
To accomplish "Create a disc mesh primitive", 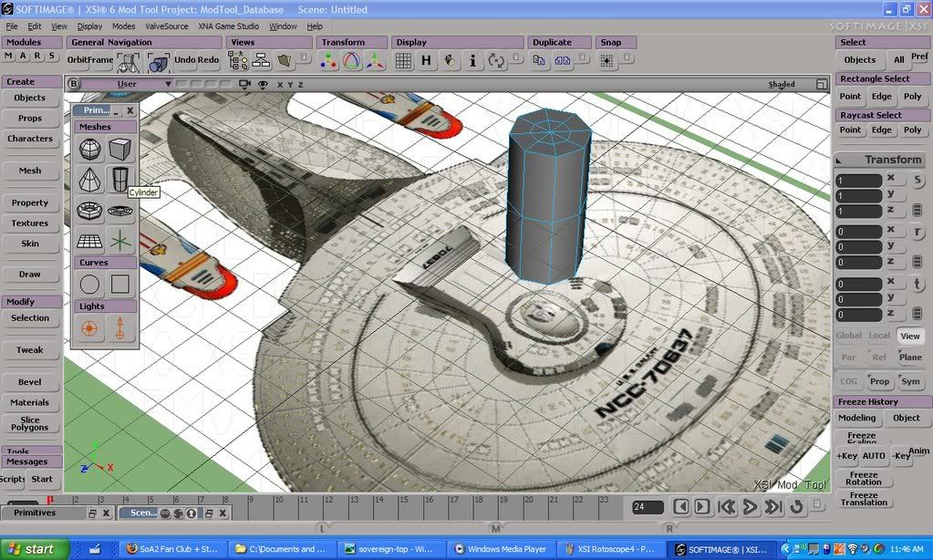I will tap(119, 211).
